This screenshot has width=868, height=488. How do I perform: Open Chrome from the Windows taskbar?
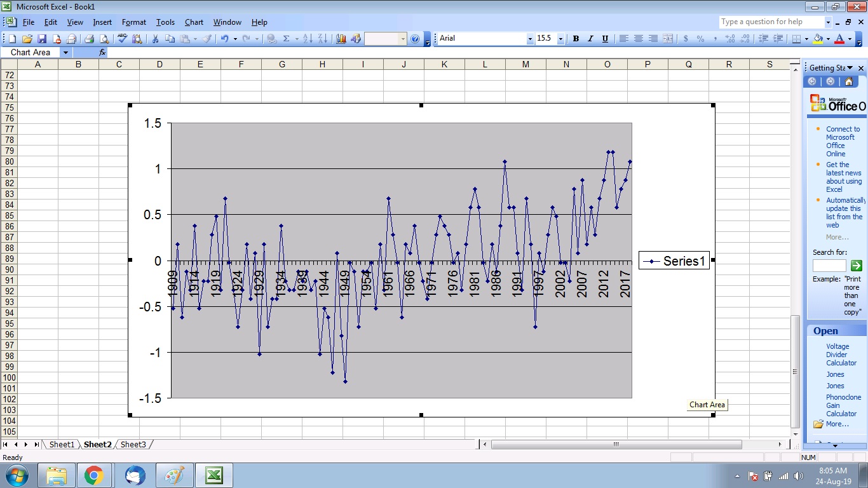pyautogui.click(x=94, y=475)
